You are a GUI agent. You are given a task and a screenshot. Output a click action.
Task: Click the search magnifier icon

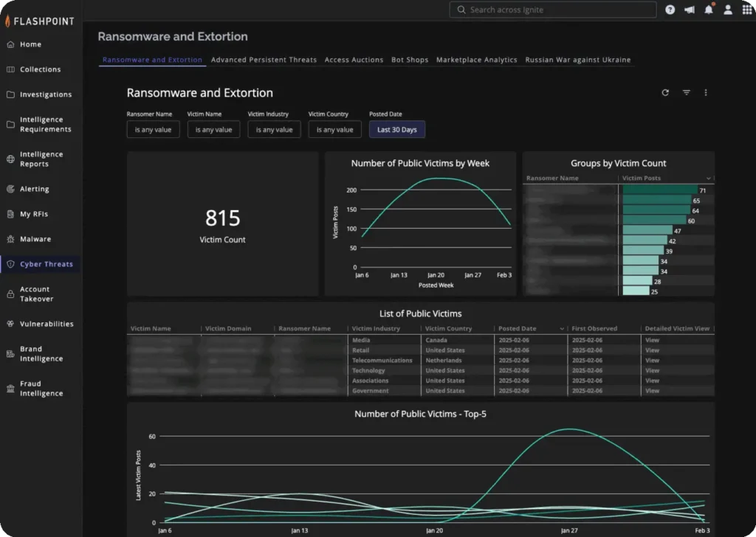click(461, 10)
